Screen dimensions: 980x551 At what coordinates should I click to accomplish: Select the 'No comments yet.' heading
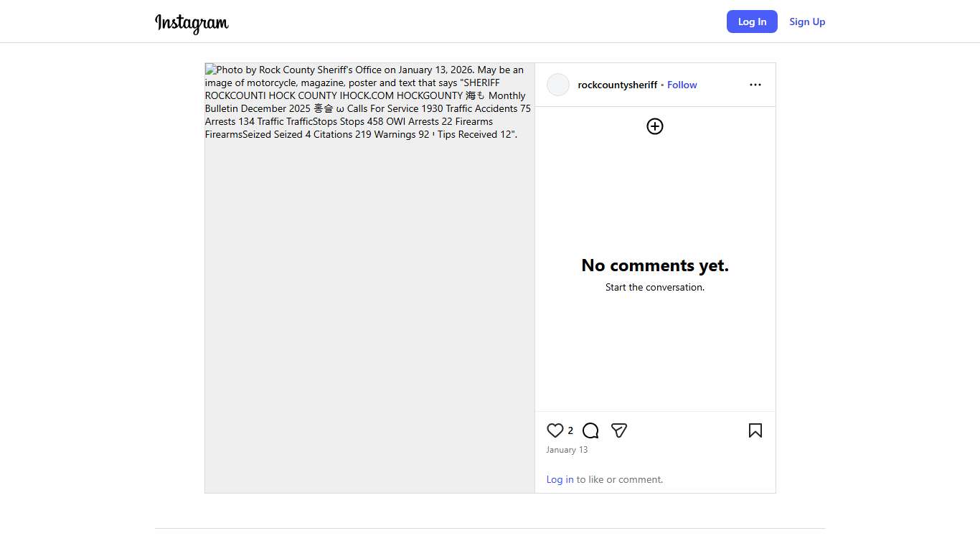tap(654, 265)
